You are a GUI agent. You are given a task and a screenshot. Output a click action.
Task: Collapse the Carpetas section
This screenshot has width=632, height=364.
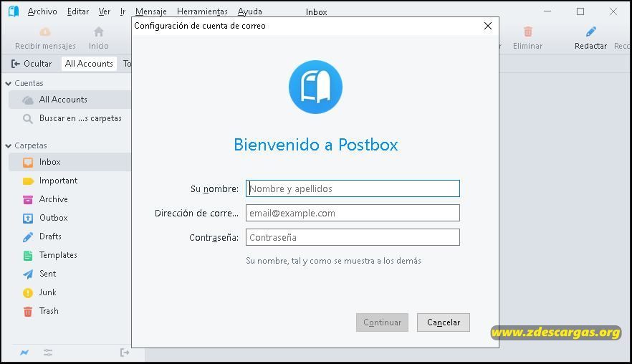8,146
